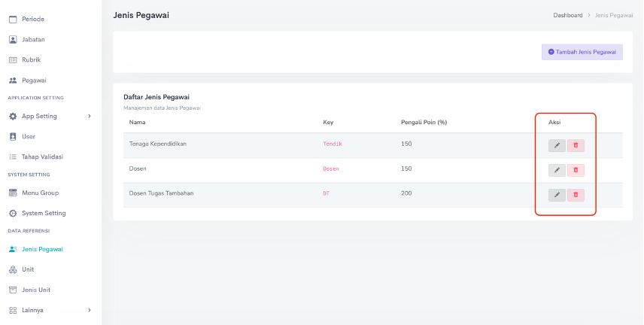
Task: Open Tahap Validasi in sidebar
Action: tap(42, 157)
